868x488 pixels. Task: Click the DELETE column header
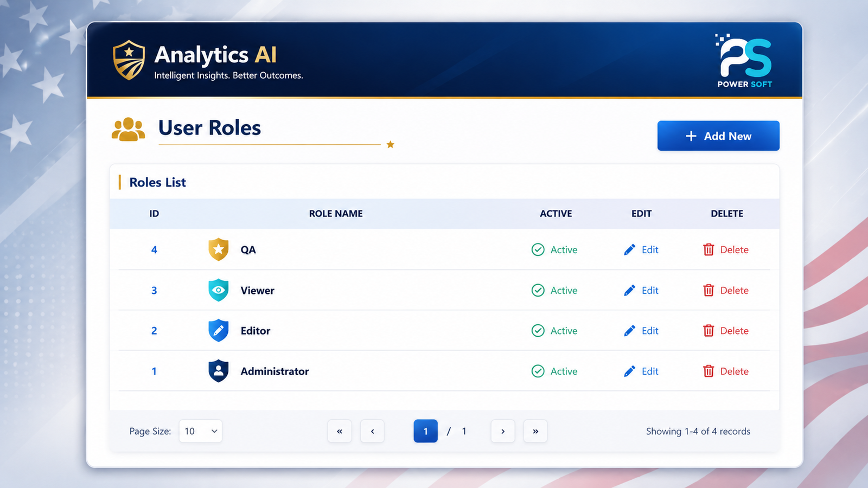pos(727,214)
